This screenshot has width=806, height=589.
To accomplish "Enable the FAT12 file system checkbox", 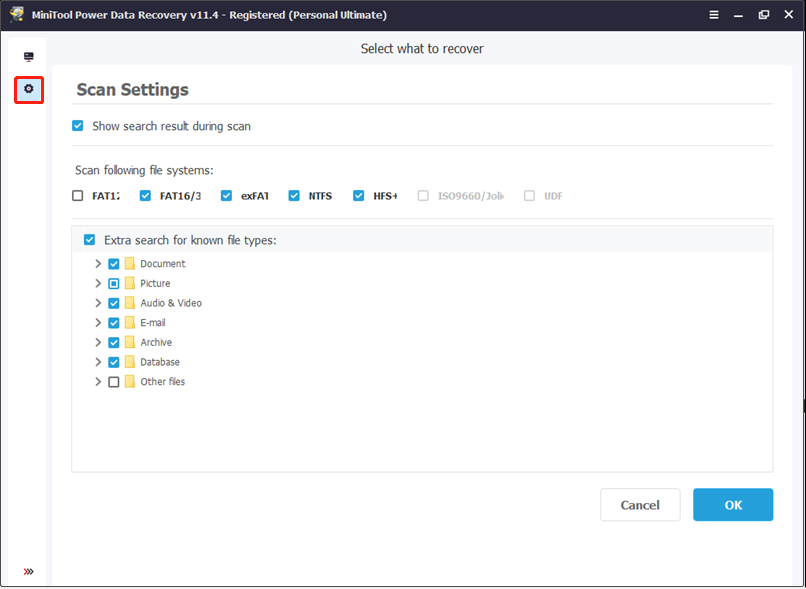I will click(x=78, y=196).
